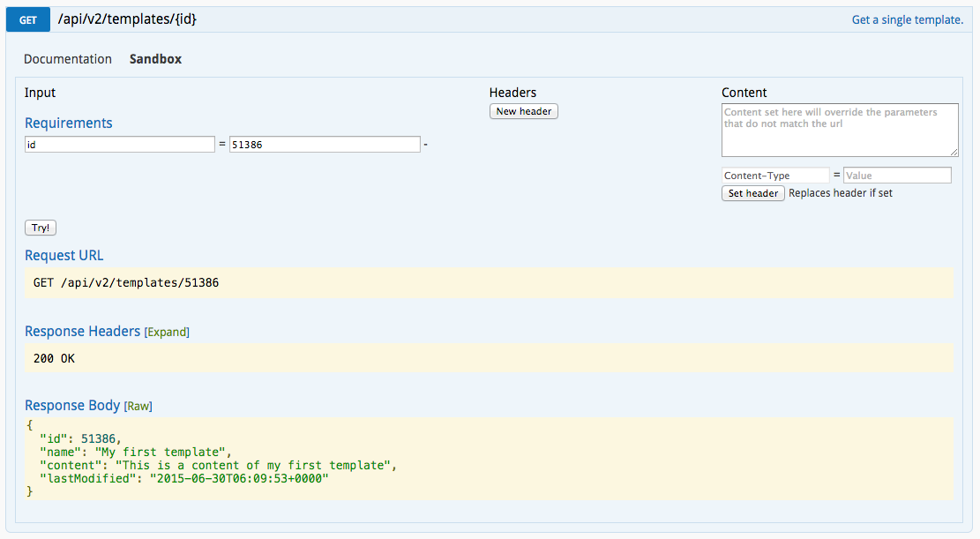The width and height of the screenshot is (980, 539).
Task: Click the New header button
Action: click(x=524, y=111)
